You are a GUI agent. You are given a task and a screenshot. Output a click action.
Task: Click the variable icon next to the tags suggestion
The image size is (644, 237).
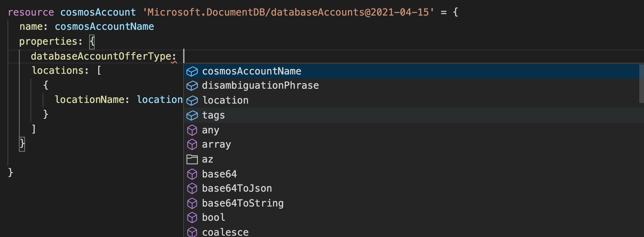pyautogui.click(x=192, y=115)
